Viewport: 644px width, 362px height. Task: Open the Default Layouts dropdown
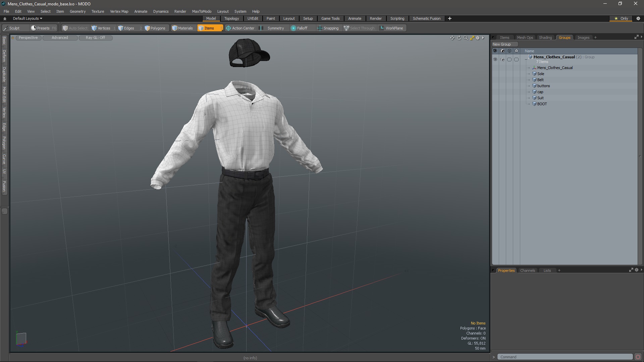tap(26, 18)
